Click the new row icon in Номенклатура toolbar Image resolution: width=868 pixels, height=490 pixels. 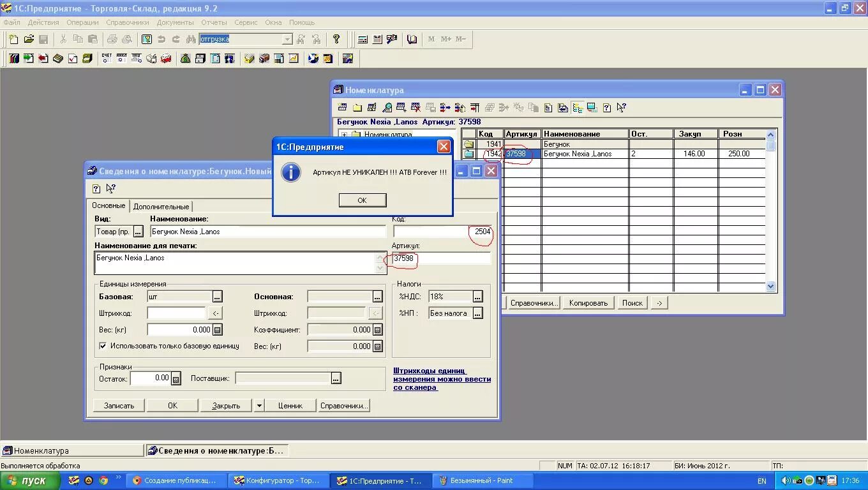click(x=343, y=108)
